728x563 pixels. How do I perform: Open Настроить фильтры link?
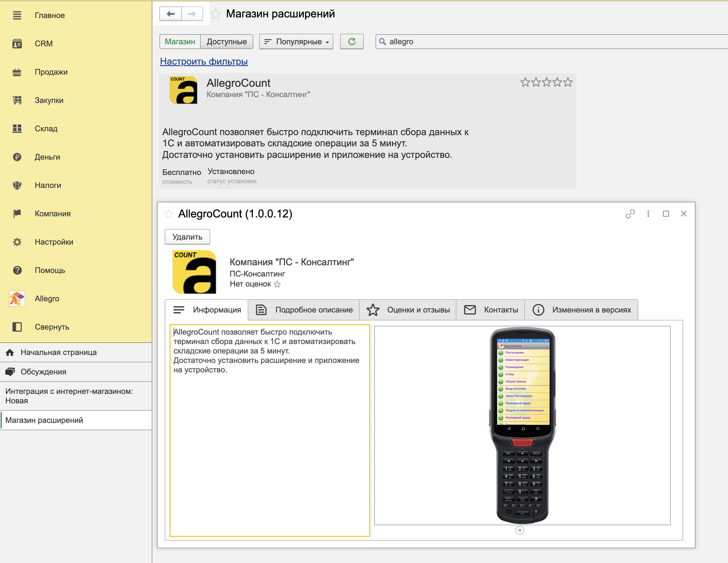point(204,62)
